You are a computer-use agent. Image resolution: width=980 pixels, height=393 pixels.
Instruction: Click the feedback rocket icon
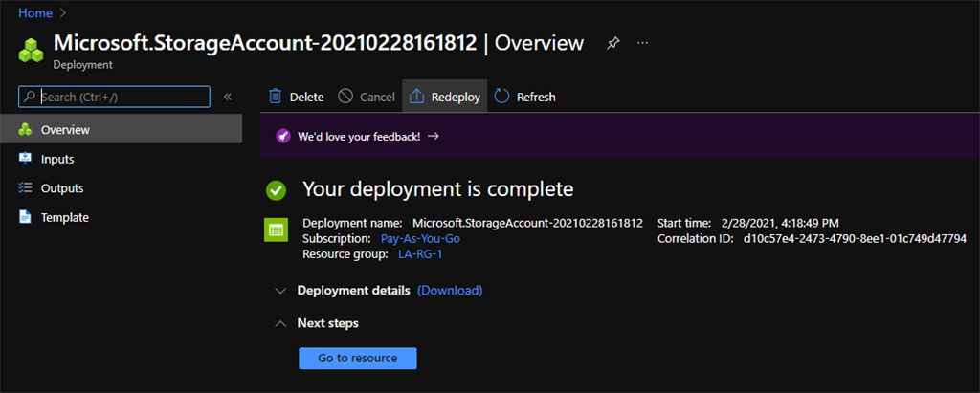coord(283,137)
